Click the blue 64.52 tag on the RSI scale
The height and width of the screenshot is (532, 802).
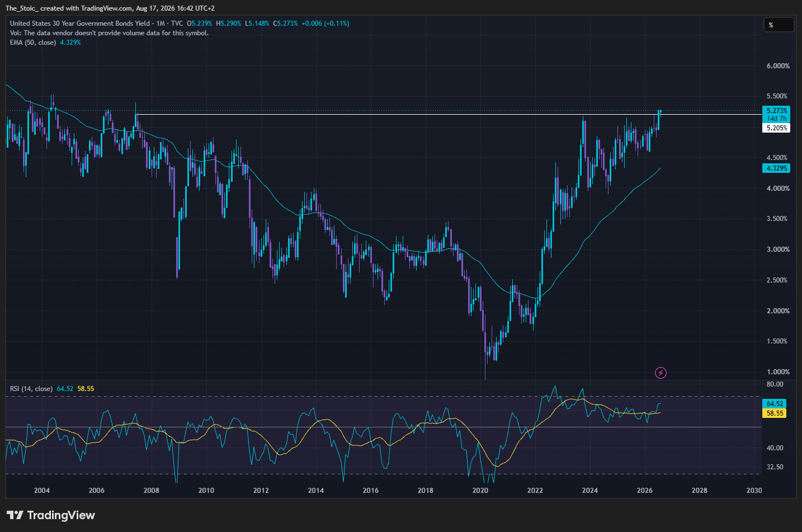[774, 404]
